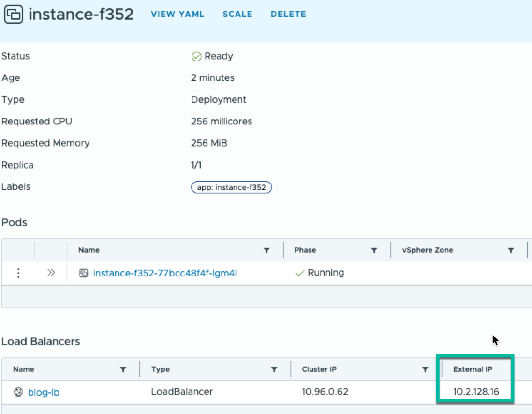Screen dimensions: 532x414
Task: Select the external IP 10.2.128.16 cell
Action: point(476,392)
